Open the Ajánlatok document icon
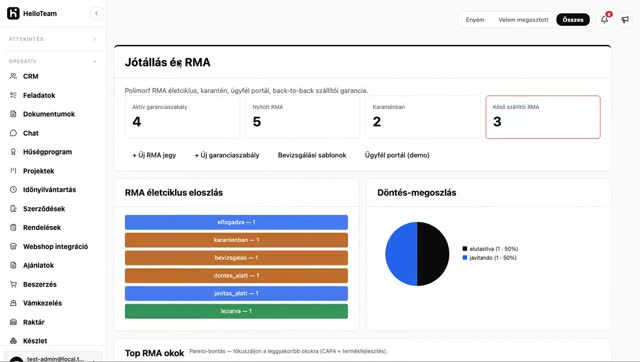The height and width of the screenshot is (362, 640). pyautogui.click(x=13, y=265)
